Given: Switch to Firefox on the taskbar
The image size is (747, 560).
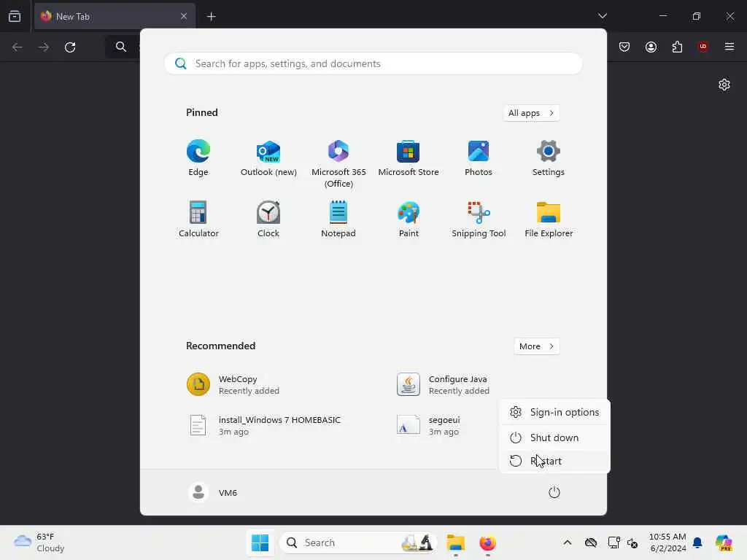Looking at the screenshot, I should (487, 542).
